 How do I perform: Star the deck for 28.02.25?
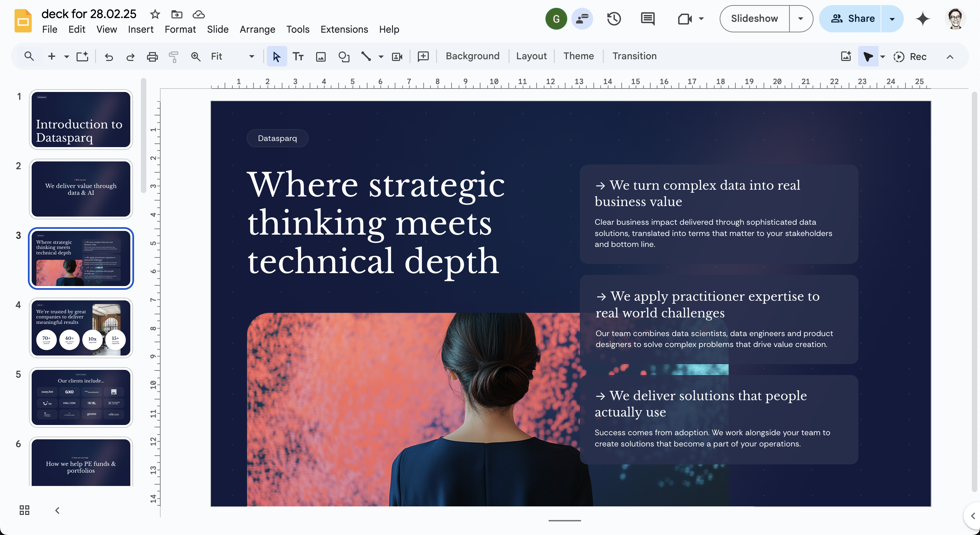(x=155, y=14)
